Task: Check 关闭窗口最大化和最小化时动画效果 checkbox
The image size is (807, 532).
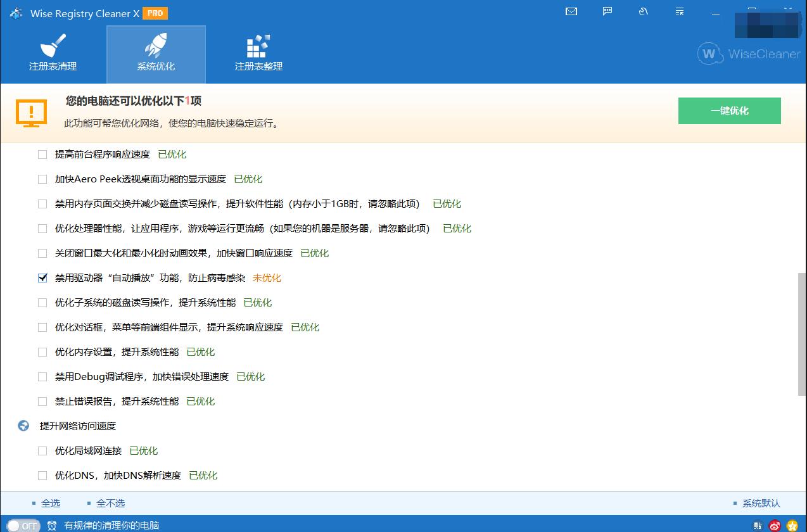Action: (42, 253)
